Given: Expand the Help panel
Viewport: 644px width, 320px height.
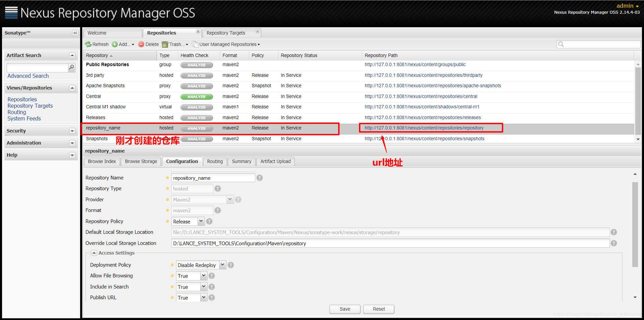Looking at the screenshot, I should coord(72,155).
